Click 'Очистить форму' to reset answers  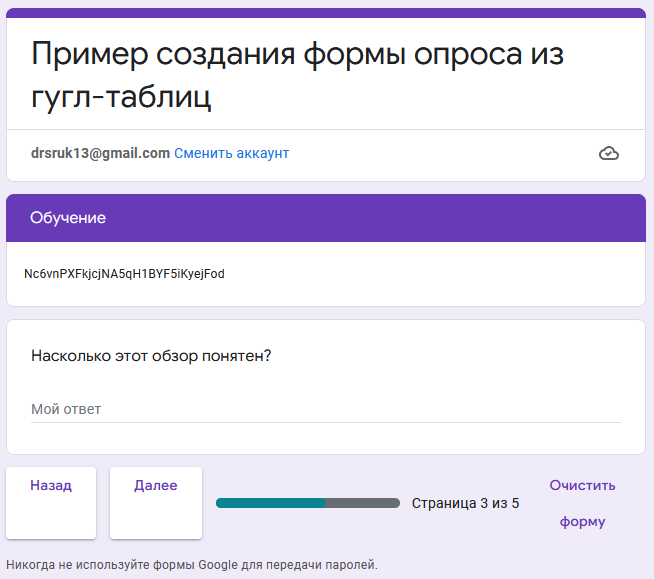point(582,503)
